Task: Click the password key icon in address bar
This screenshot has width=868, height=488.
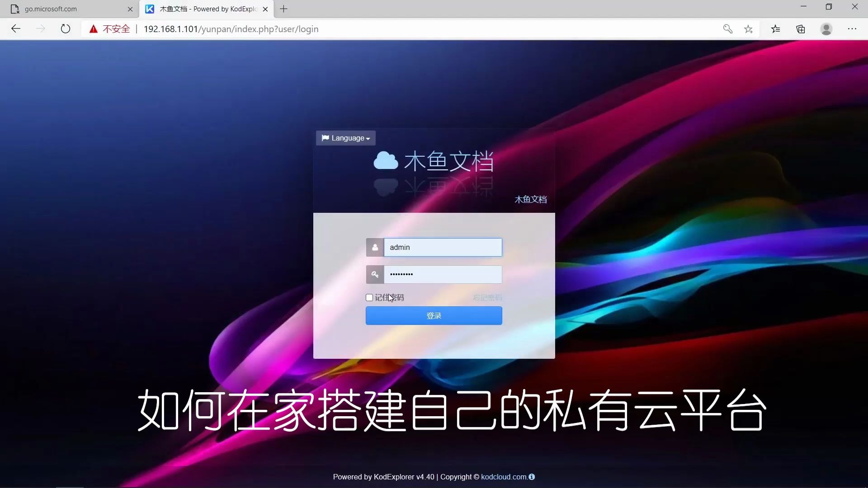Action: [x=728, y=29]
